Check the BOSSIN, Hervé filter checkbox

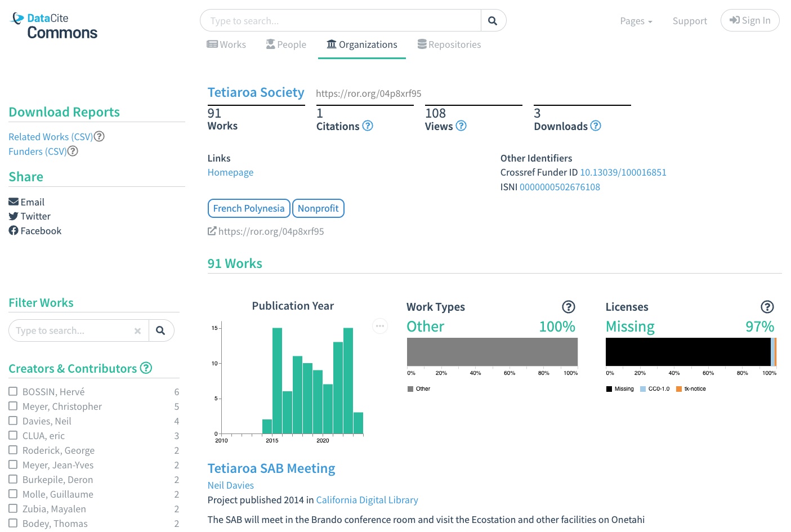[x=13, y=391]
